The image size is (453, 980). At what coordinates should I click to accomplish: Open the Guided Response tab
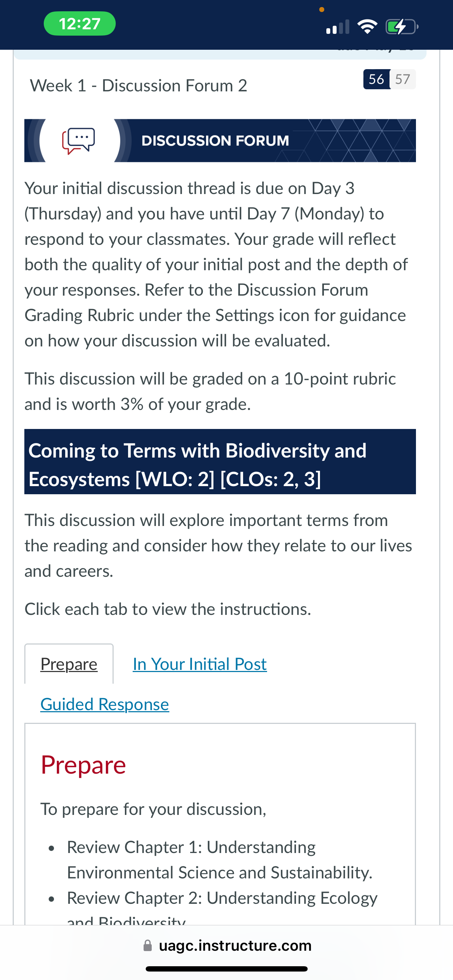(x=104, y=704)
